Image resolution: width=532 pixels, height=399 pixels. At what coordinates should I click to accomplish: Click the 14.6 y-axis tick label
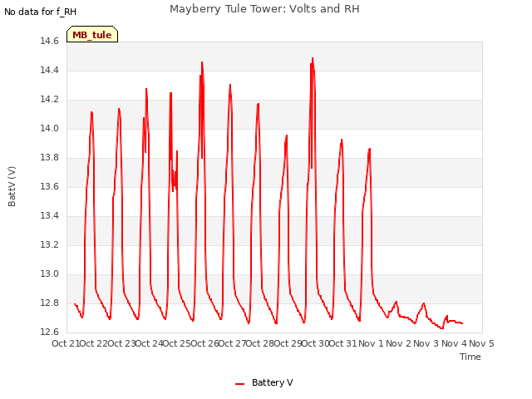coord(50,41)
